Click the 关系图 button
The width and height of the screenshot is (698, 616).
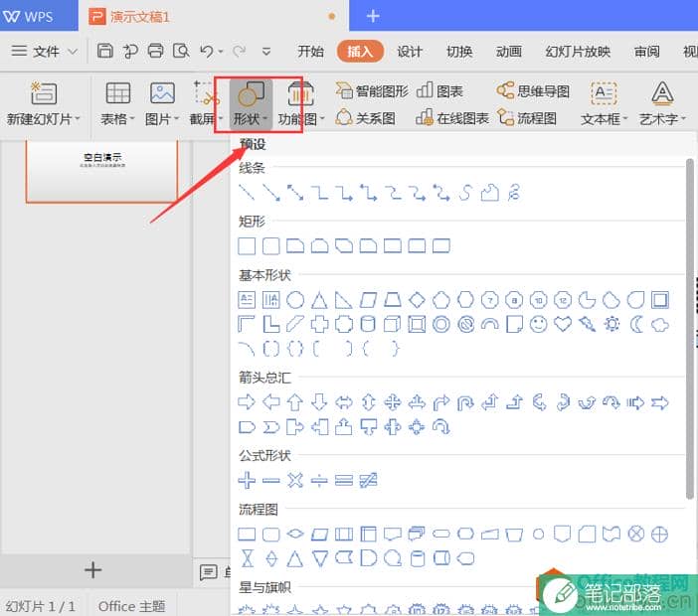(365, 118)
